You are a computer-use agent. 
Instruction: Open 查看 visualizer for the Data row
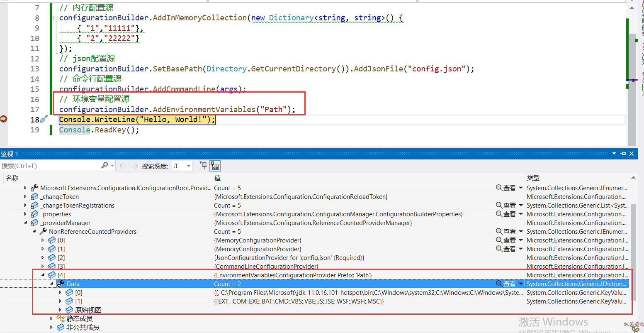(x=506, y=284)
